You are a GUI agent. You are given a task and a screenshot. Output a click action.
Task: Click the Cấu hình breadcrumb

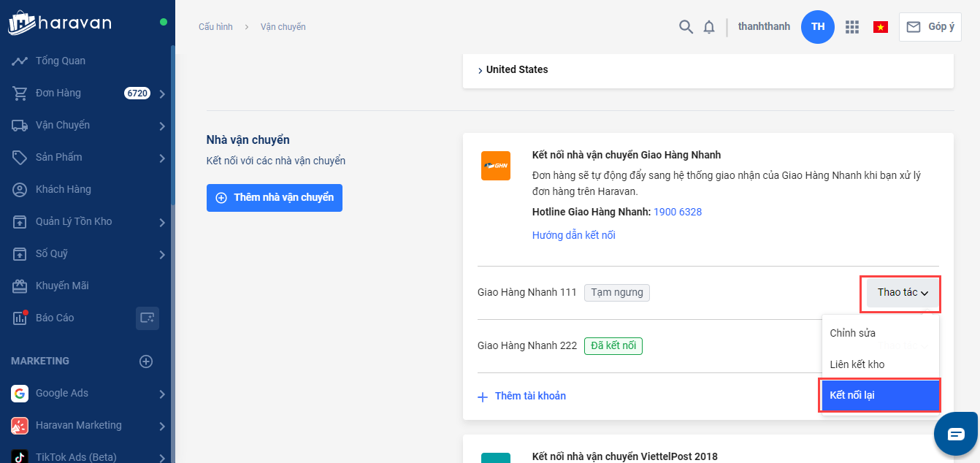click(x=215, y=27)
